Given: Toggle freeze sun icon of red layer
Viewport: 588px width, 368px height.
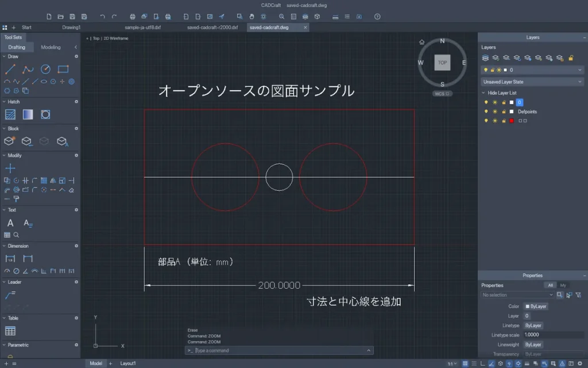Looking at the screenshot, I should click(x=495, y=121).
